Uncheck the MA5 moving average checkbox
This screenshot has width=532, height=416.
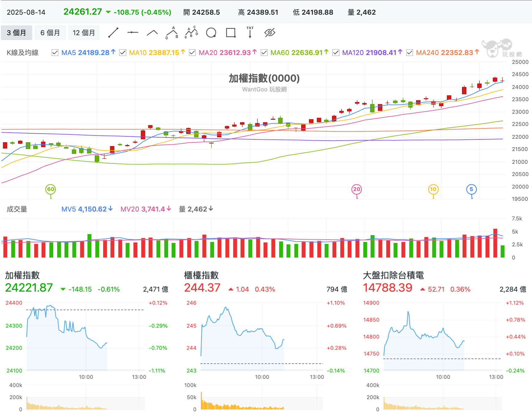pos(55,53)
